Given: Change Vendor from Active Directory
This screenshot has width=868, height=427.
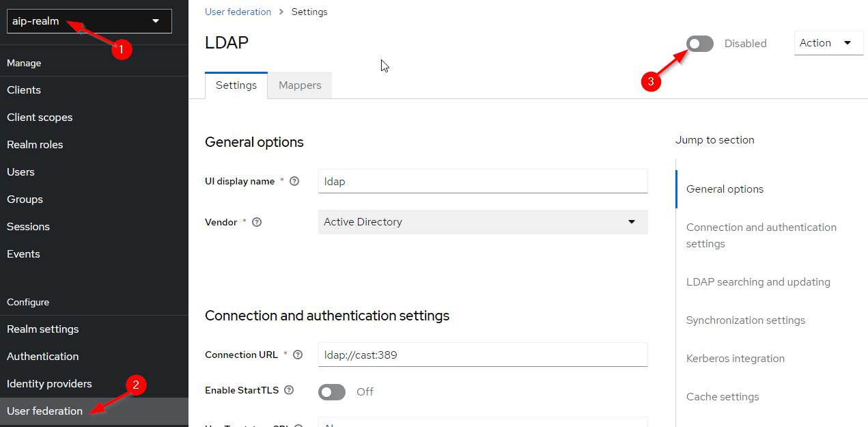Looking at the screenshot, I should click(482, 222).
